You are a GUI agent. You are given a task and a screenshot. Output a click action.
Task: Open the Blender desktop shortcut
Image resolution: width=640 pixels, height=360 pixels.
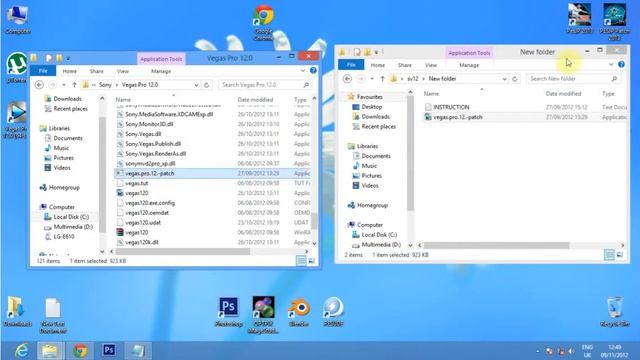299,311
